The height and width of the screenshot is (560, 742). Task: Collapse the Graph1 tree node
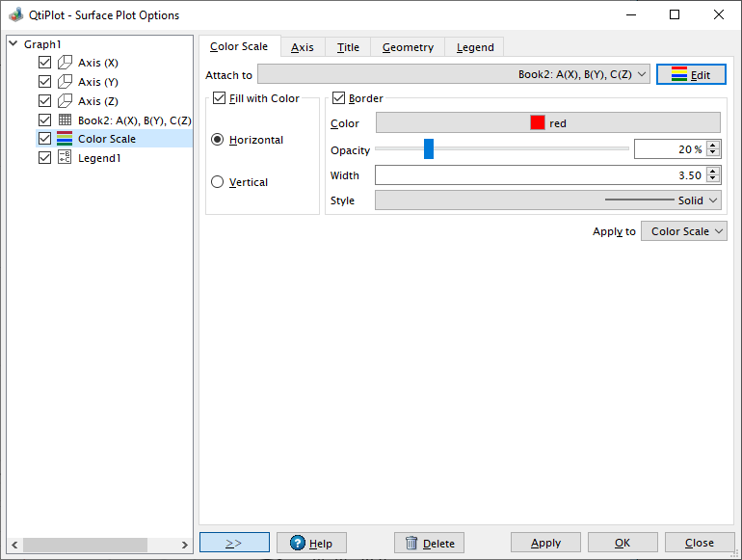pyautogui.click(x=13, y=44)
